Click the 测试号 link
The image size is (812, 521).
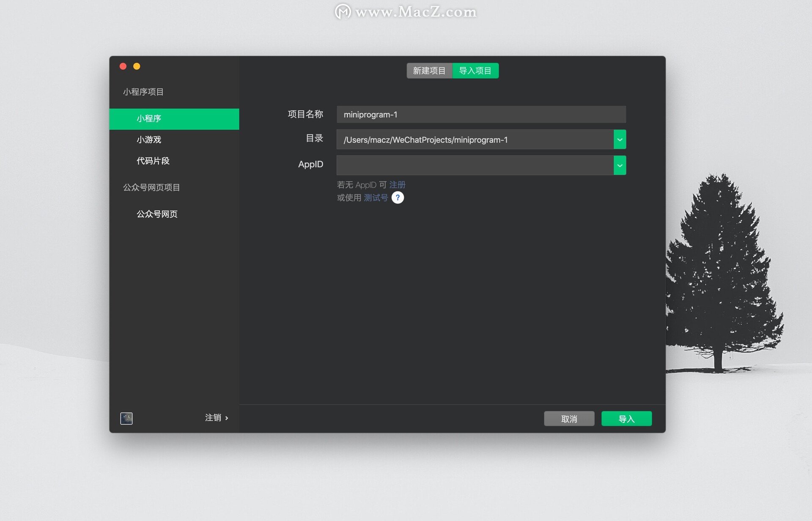coord(376,197)
